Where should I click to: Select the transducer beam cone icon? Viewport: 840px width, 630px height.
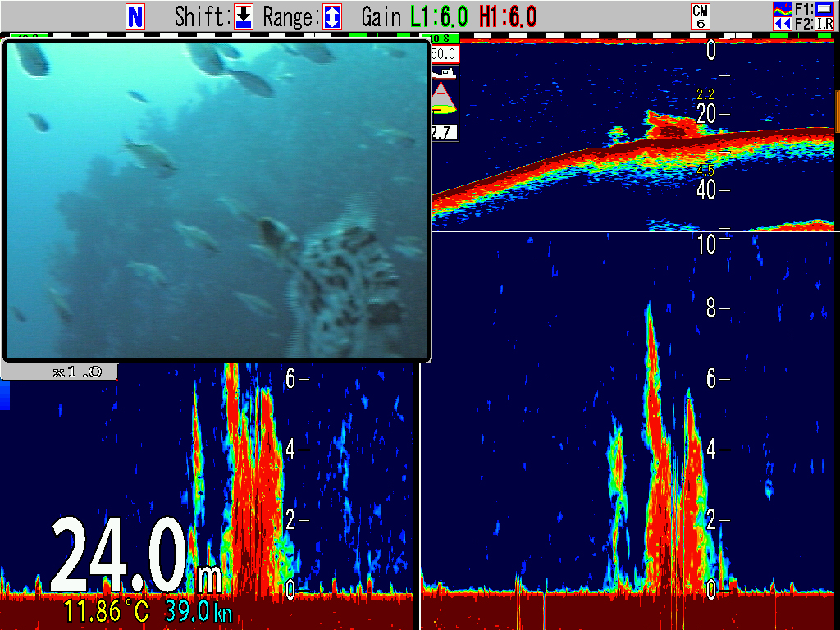click(x=443, y=98)
